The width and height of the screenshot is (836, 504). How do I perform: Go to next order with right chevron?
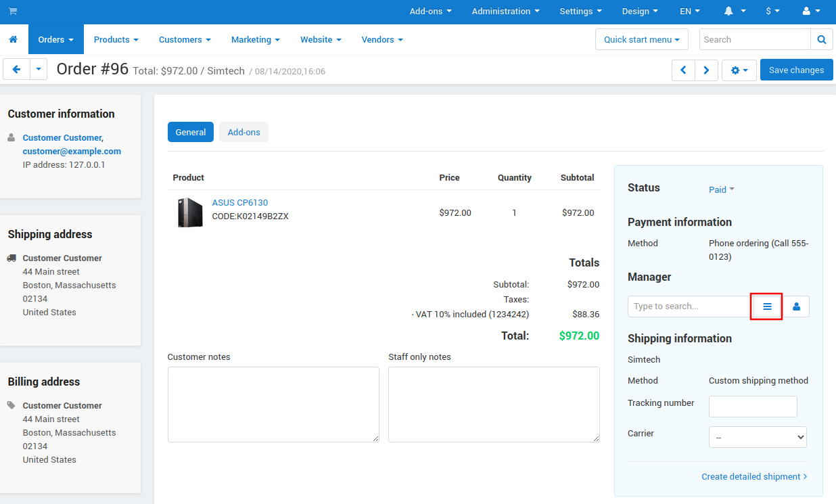[x=707, y=70]
